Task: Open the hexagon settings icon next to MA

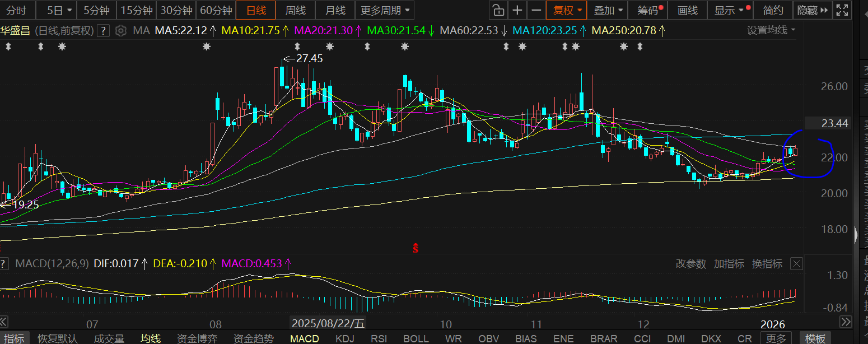Action: [120, 31]
